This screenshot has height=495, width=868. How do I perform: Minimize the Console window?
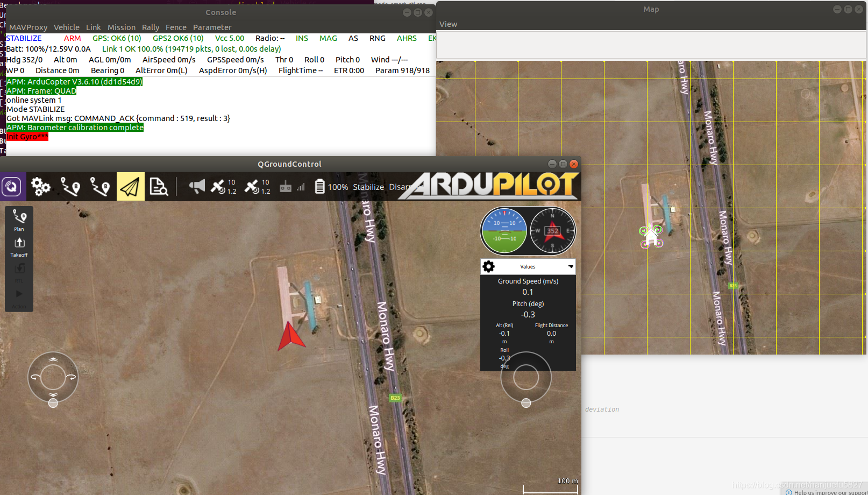click(407, 12)
